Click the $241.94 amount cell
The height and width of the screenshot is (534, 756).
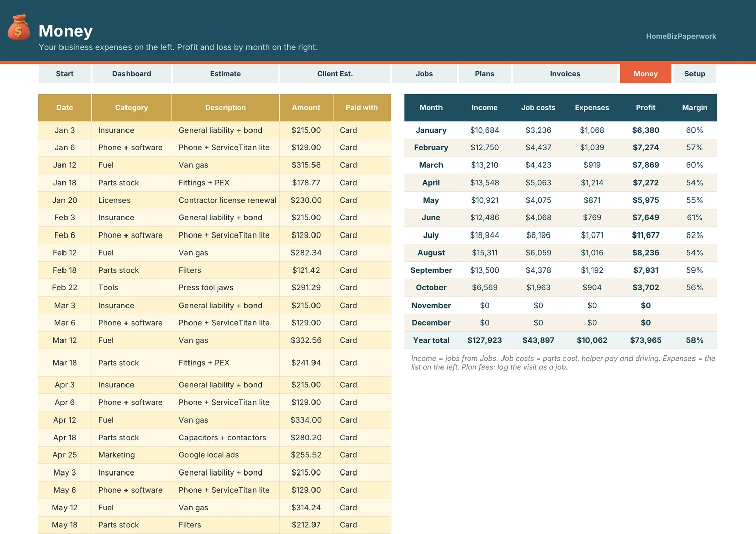(x=306, y=363)
